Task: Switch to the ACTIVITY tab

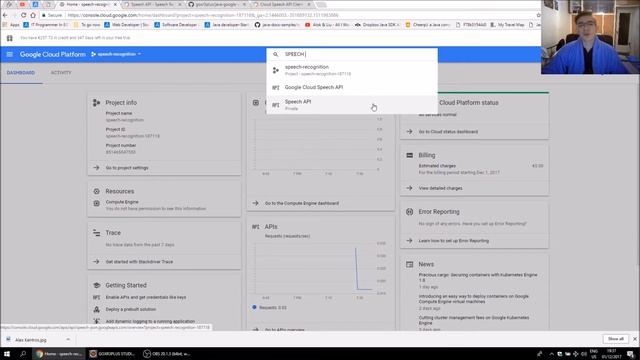Action: [x=61, y=73]
